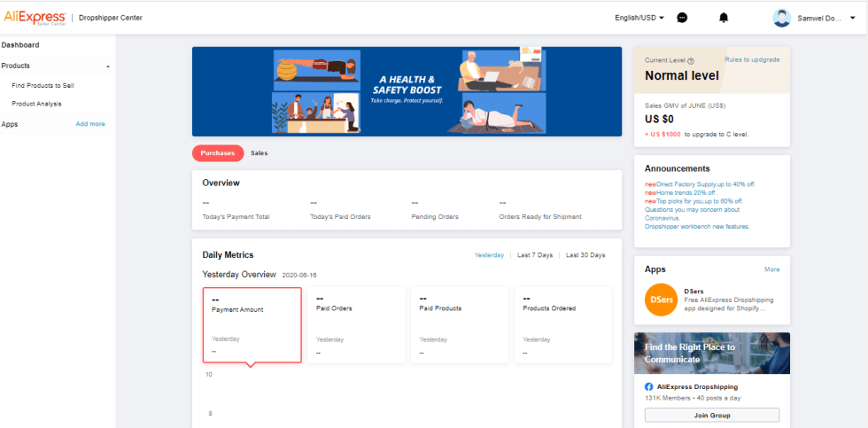Click the + US $1000 upgrade text
Viewport: 868px width, 428px height.
[x=663, y=135]
